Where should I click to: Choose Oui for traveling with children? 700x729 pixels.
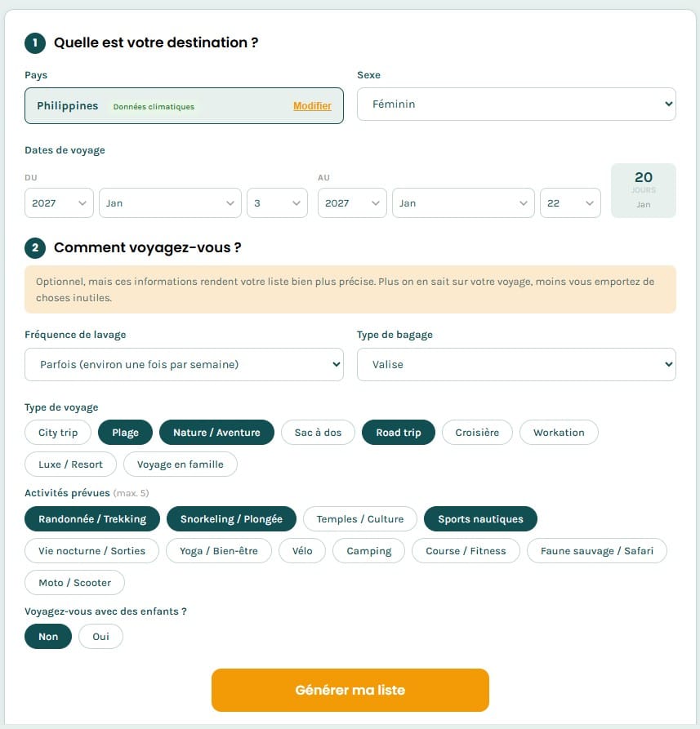[x=100, y=636]
